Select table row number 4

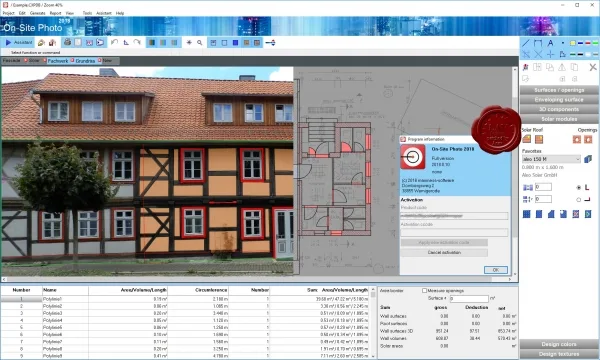point(184,320)
